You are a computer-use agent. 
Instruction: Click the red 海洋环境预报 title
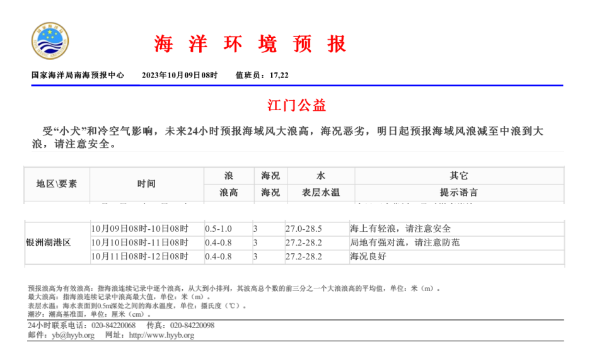[x=250, y=44]
